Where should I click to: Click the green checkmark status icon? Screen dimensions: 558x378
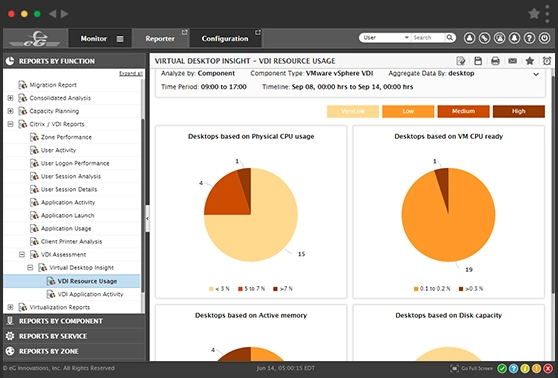click(502, 369)
